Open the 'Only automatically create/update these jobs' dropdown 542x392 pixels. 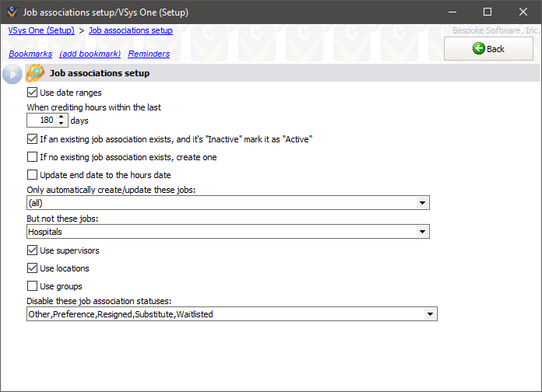tap(422, 203)
